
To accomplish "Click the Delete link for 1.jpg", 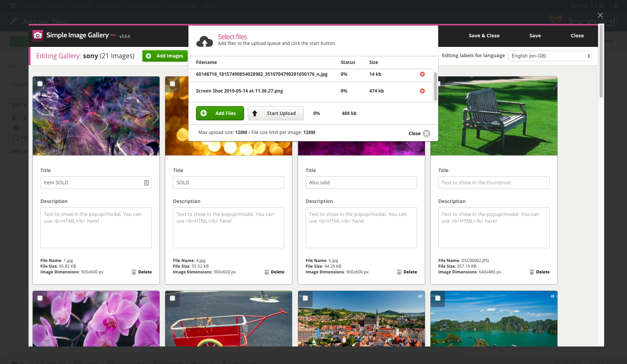I will 145,272.
